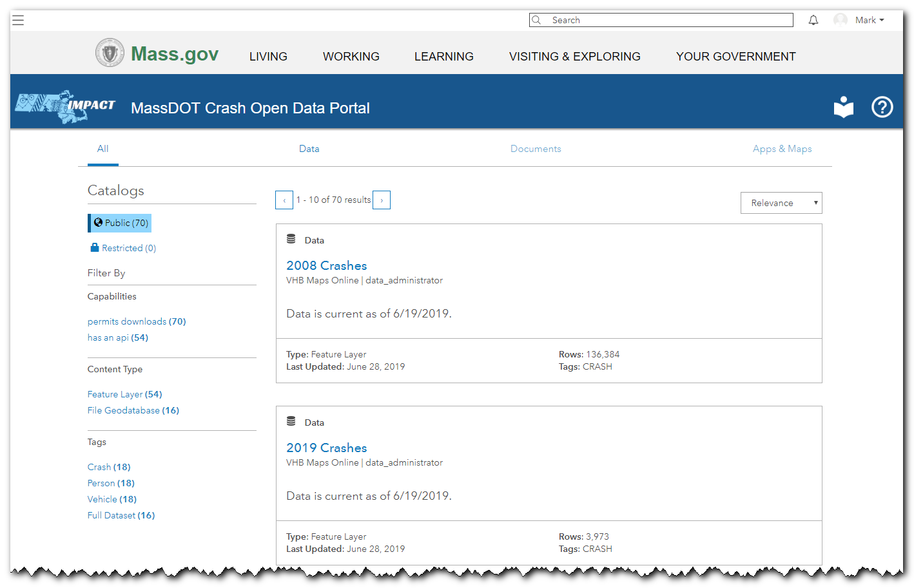The width and height of the screenshot is (914, 588).
Task: Open the VISITING & EXPLORING menu
Action: click(575, 57)
